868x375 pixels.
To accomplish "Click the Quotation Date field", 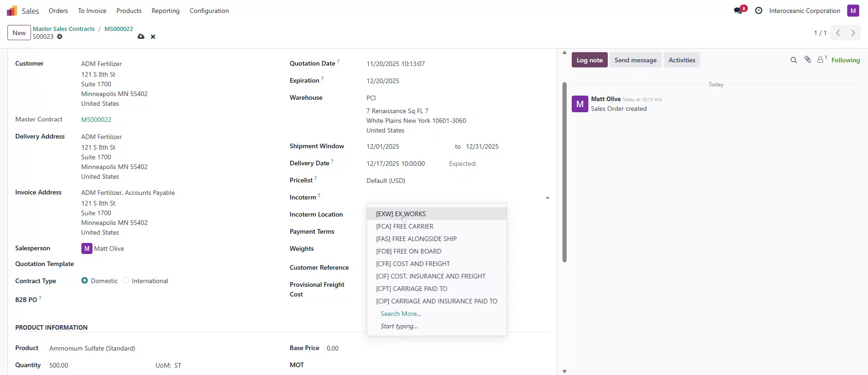I will (458, 64).
